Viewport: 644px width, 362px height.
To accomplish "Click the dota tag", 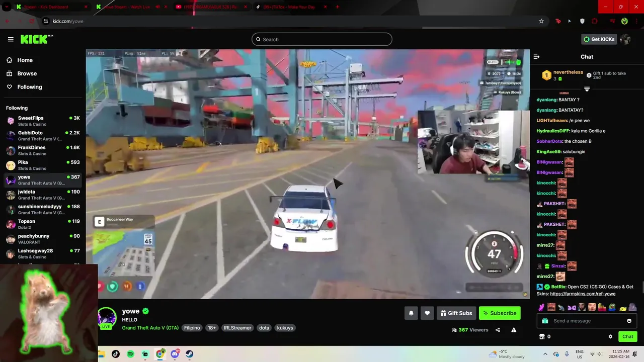I will [264, 328].
